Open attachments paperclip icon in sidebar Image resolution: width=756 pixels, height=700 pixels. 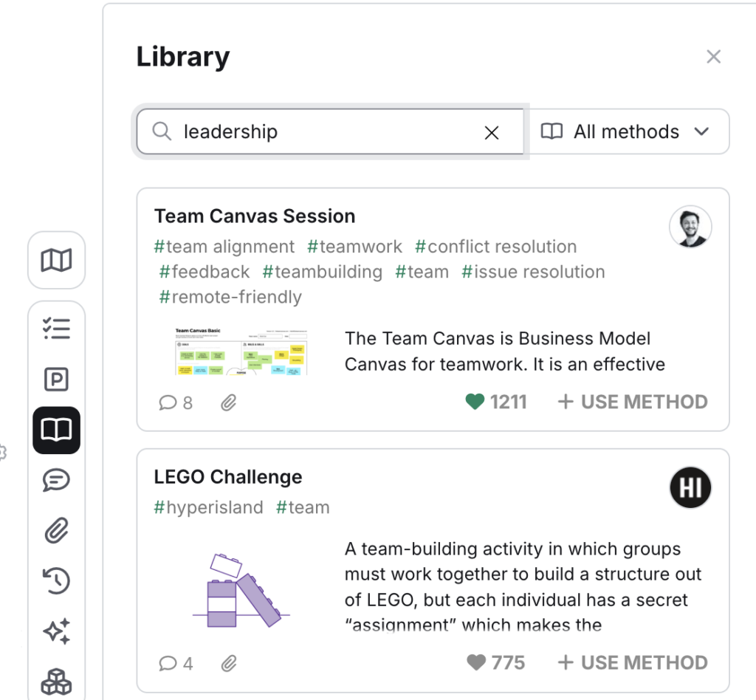coord(56,530)
